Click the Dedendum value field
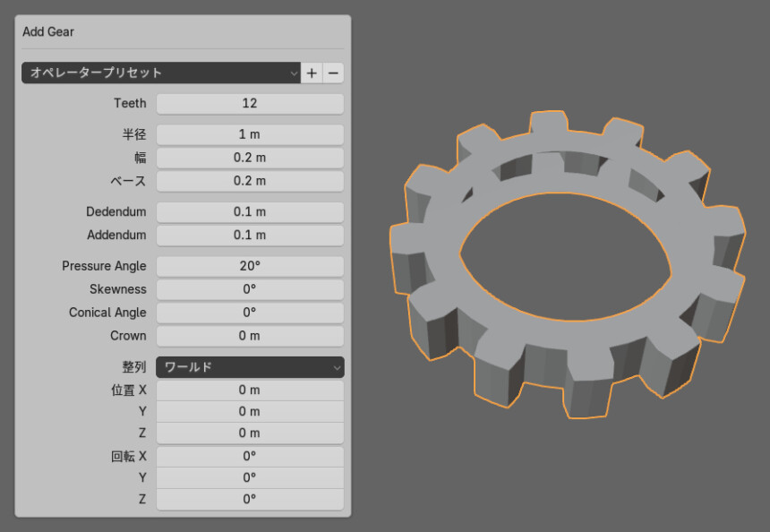This screenshot has height=532, width=770. (250, 211)
